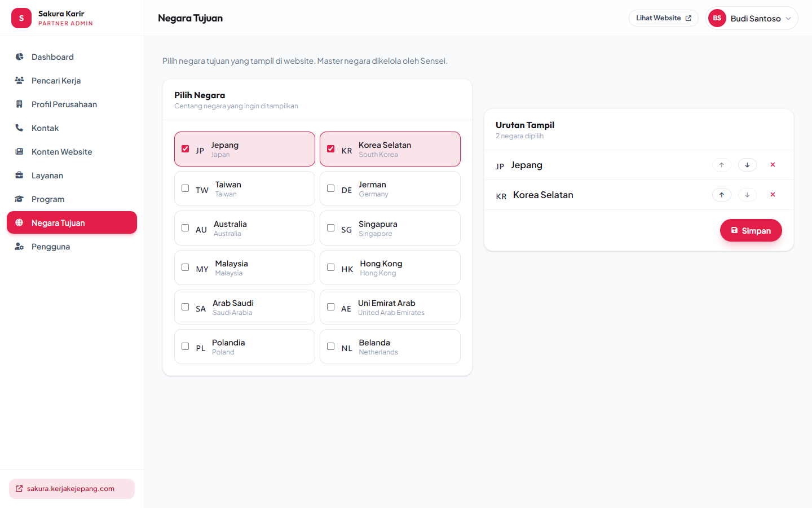Open the sakura.kerjakejepang.com link
Viewport: 812px width, 508px height.
click(72, 489)
